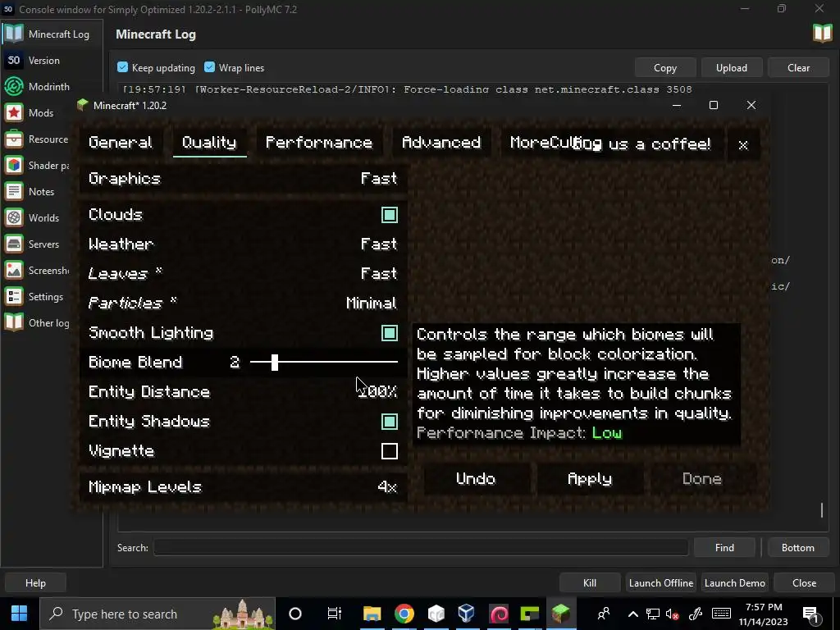Open Task View on the taskbar
This screenshot has width=840, height=630.
[335, 614]
